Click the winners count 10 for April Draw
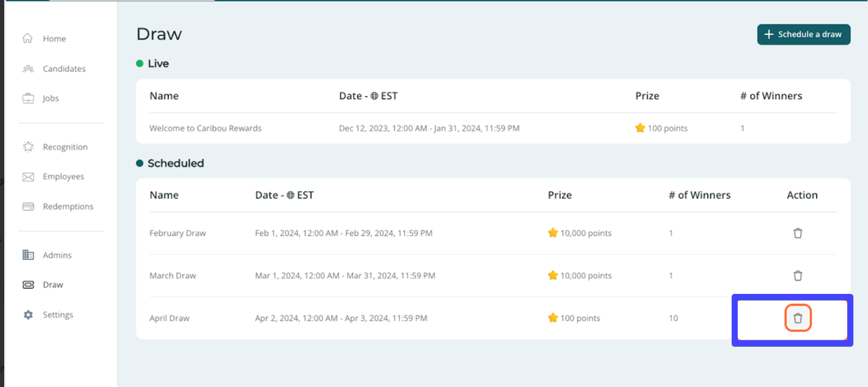 (673, 318)
